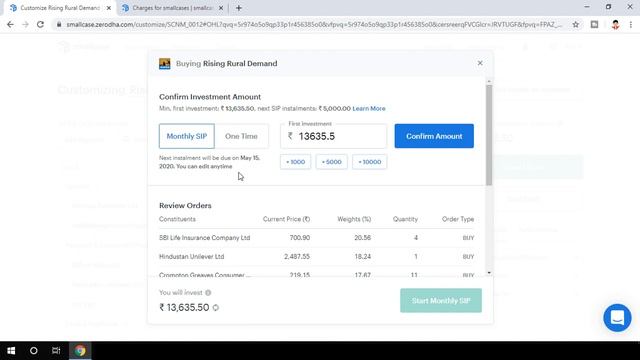This screenshot has height=360, width=640.
Task: Click the Start Monthly SIP button
Action: [441, 300]
